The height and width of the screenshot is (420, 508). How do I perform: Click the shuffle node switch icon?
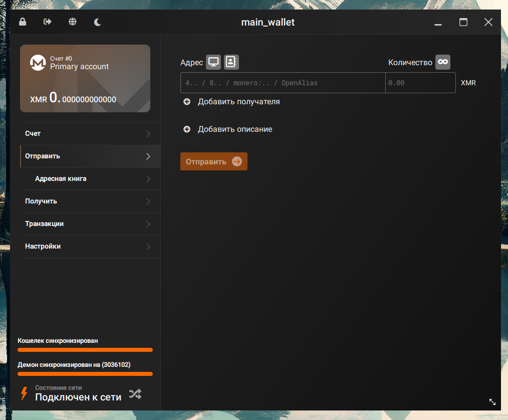[x=135, y=394]
